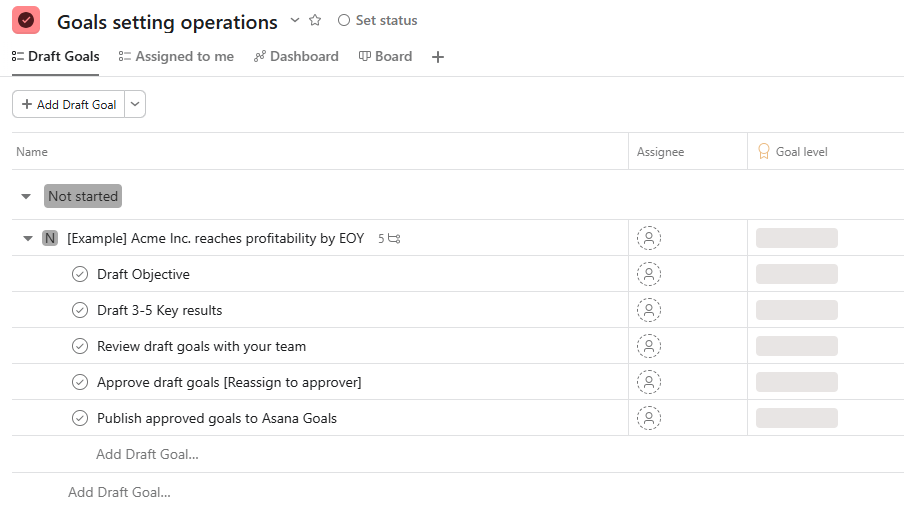Add a new view with plus icon
Image resolution: width=904 pixels, height=508 pixels.
pos(438,57)
